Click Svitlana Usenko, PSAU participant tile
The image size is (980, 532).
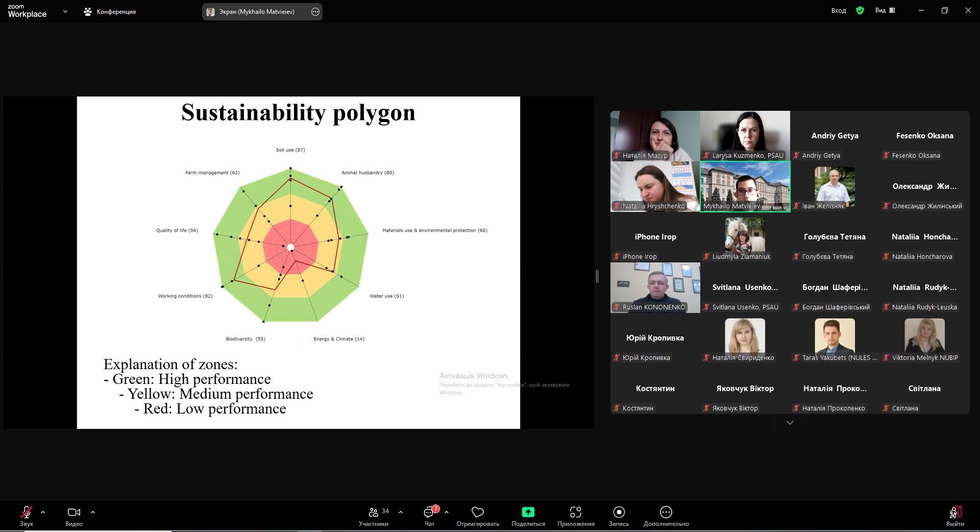[745, 287]
